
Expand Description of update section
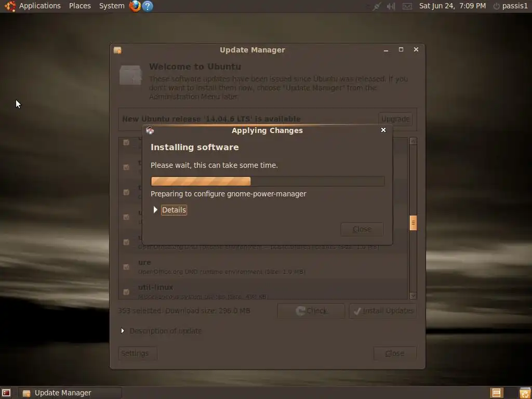(123, 331)
